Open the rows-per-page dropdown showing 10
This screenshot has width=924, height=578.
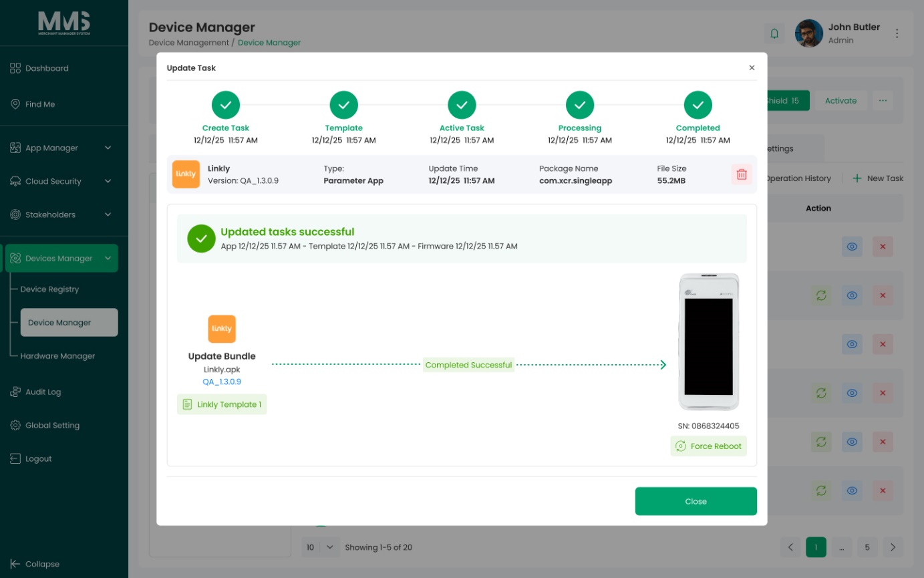pyautogui.click(x=321, y=547)
